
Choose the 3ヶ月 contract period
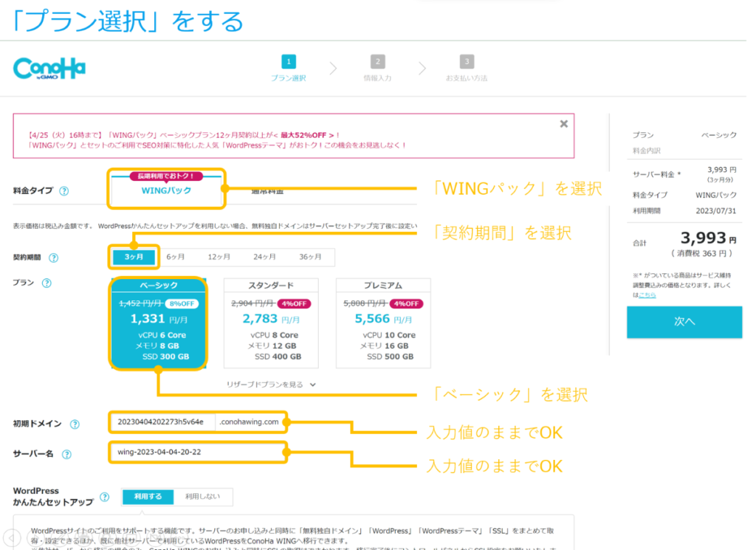pyautogui.click(x=134, y=257)
